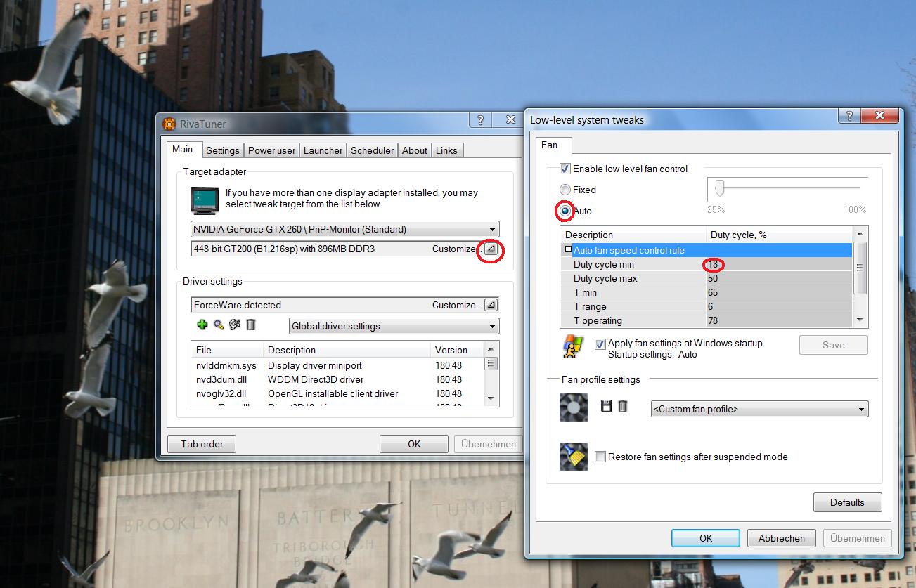Click the Tab order button
Screen dimensions: 916x588
click(x=202, y=444)
